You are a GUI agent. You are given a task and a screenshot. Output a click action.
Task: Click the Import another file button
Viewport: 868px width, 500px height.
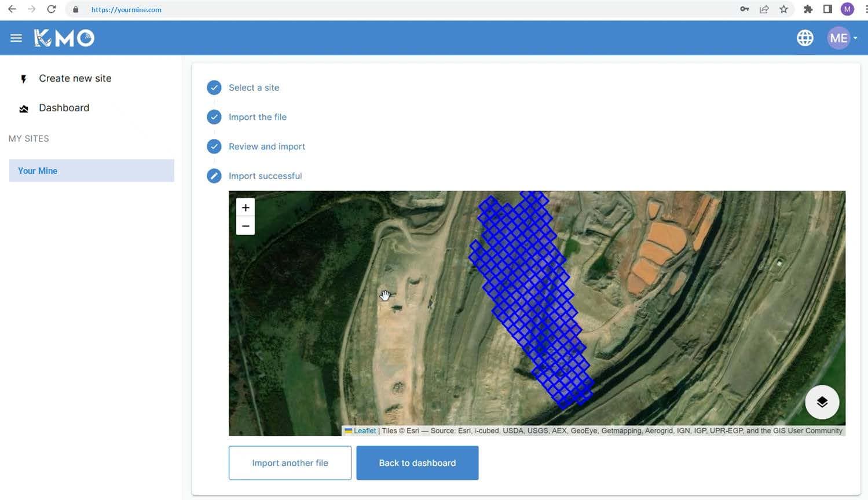tap(290, 463)
